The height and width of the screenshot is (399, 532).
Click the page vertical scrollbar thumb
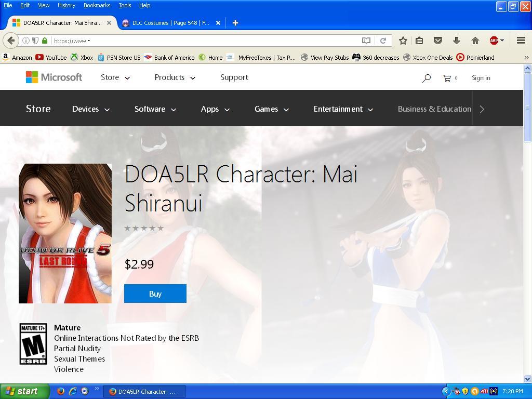(528, 107)
